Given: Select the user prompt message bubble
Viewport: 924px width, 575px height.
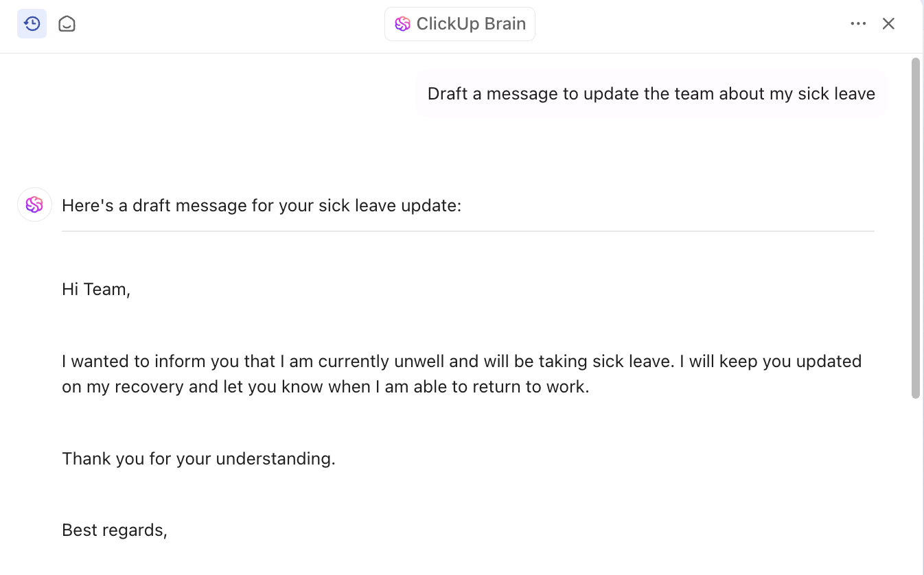Looking at the screenshot, I should (x=651, y=93).
